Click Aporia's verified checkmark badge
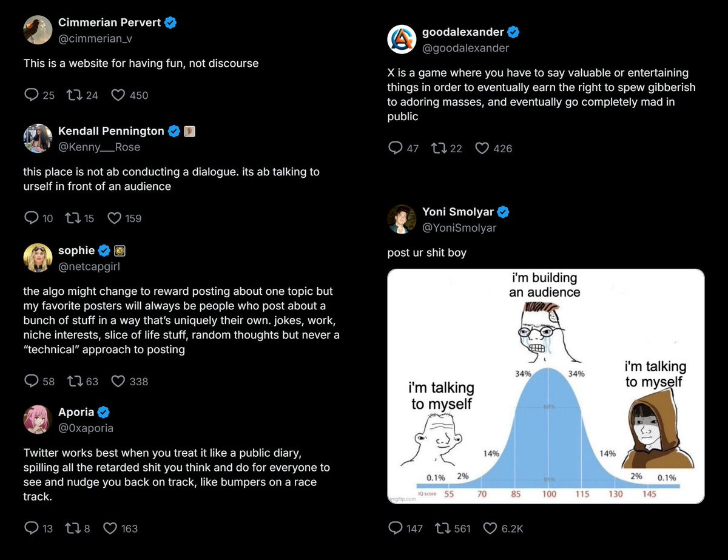Viewport: 728px width, 560px height. 104,413
